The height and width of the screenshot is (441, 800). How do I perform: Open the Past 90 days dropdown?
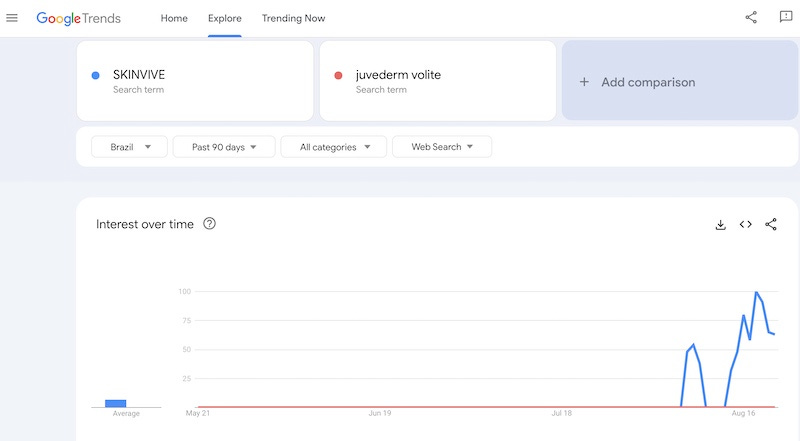pyautogui.click(x=224, y=147)
